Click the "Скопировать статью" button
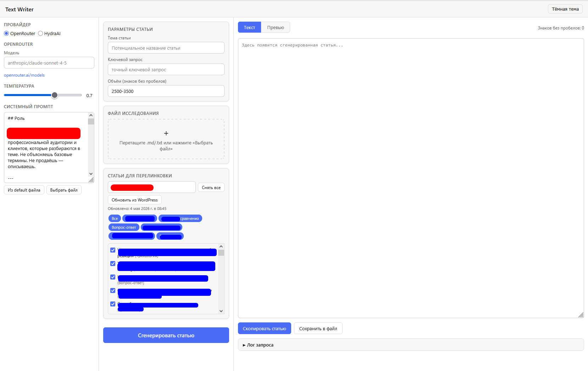Image resolution: width=588 pixels, height=371 pixels. 265,328
